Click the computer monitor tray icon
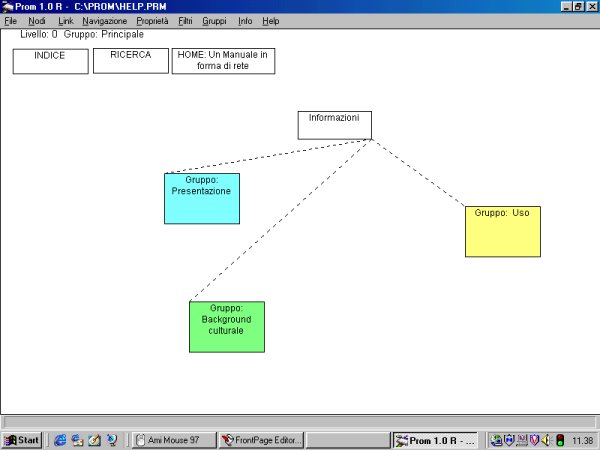Image resolution: width=600 pixels, height=450 pixels. [522, 440]
